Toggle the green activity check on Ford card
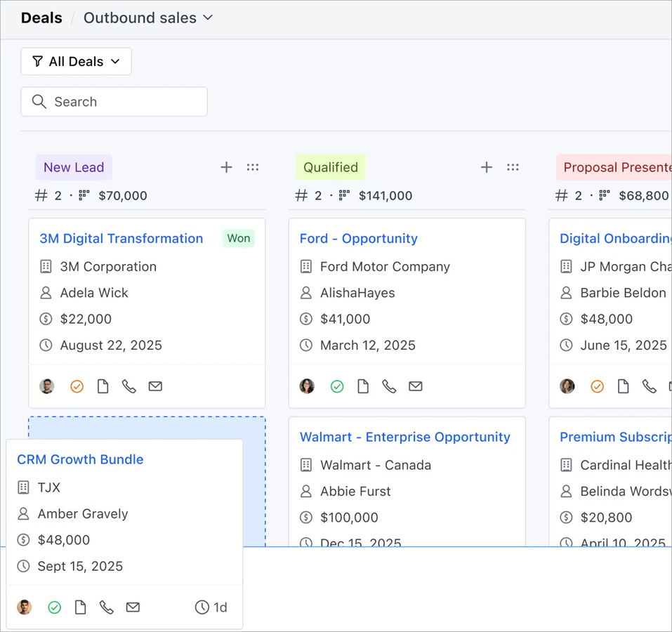Image resolution: width=672 pixels, height=632 pixels. [336, 386]
